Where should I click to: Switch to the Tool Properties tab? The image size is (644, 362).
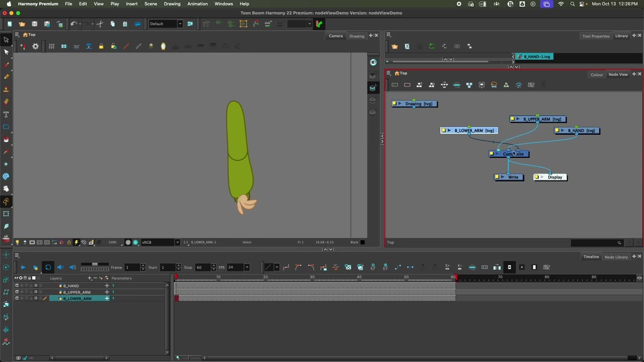coord(596,36)
